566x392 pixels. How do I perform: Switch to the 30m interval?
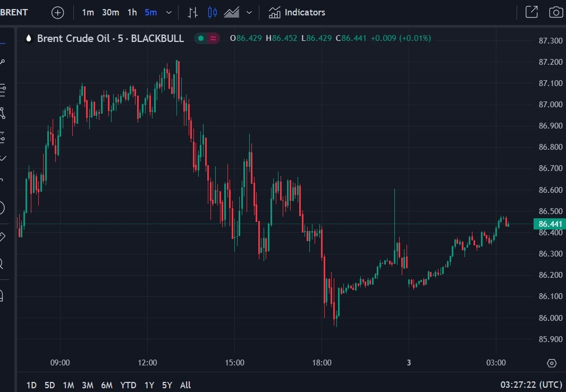[x=111, y=13]
